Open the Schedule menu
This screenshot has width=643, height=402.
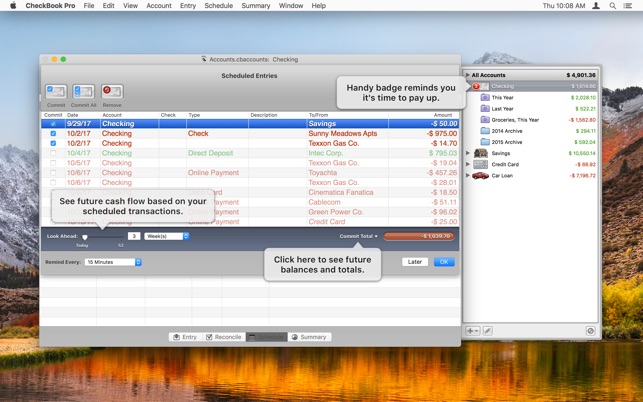(219, 6)
